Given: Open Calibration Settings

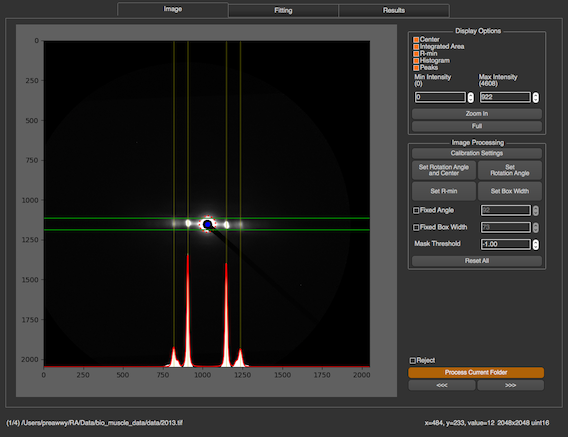Looking at the screenshot, I should [x=477, y=153].
